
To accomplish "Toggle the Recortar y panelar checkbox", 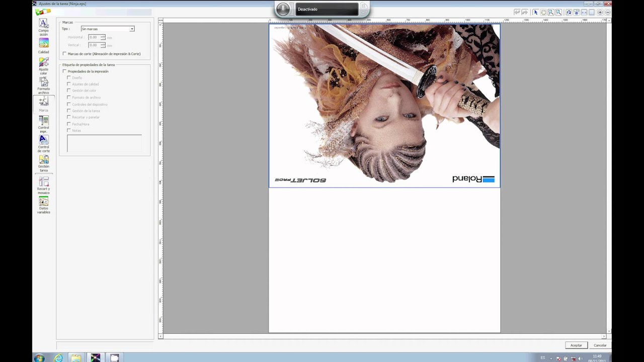I will click(x=69, y=117).
